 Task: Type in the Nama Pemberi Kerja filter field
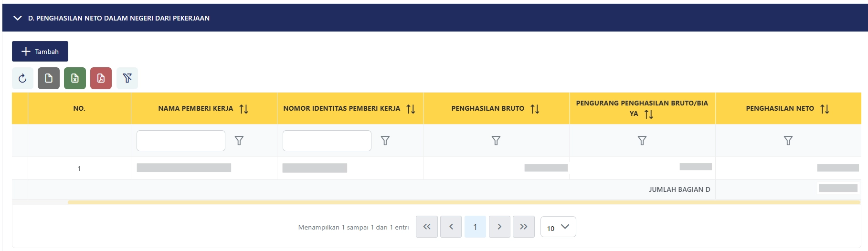181,141
